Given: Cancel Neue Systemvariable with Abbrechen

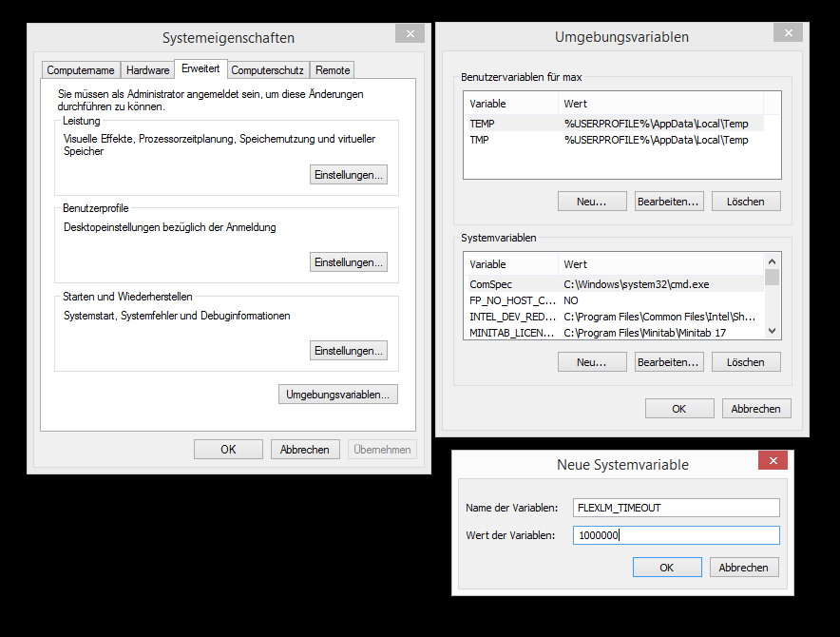Looking at the screenshot, I should coord(744,568).
